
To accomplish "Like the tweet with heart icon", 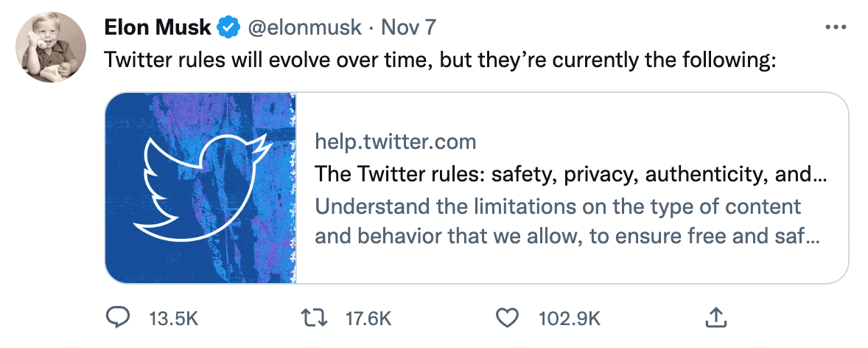I will [506, 319].
